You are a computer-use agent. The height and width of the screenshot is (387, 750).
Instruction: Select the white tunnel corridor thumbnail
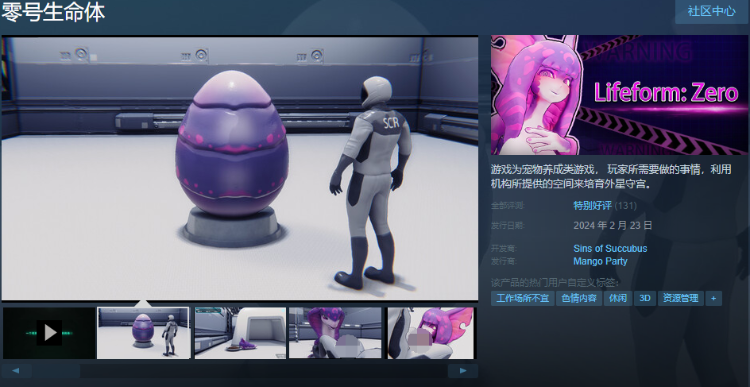tap(241, 333)
